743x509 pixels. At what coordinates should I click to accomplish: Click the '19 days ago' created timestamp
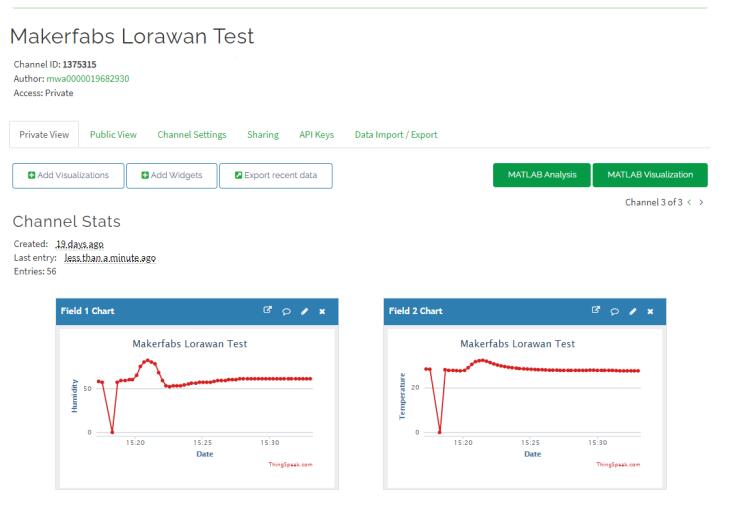(x=80, y=244)
